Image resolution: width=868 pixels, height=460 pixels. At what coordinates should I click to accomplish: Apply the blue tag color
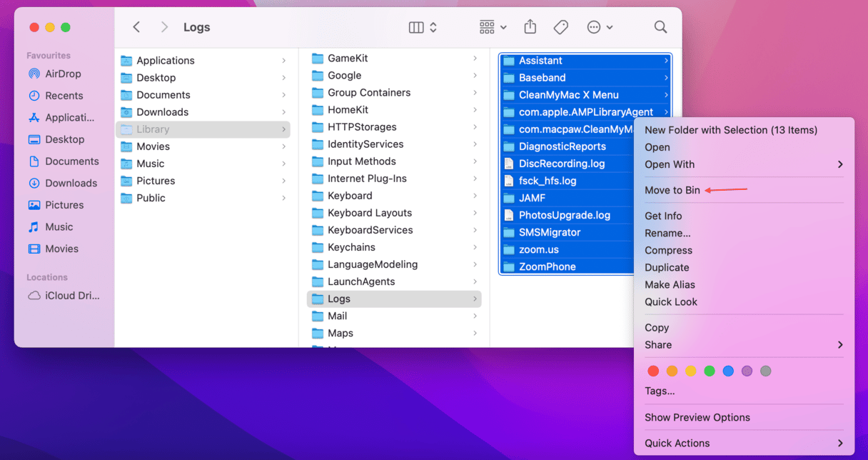tap(728, 371)
